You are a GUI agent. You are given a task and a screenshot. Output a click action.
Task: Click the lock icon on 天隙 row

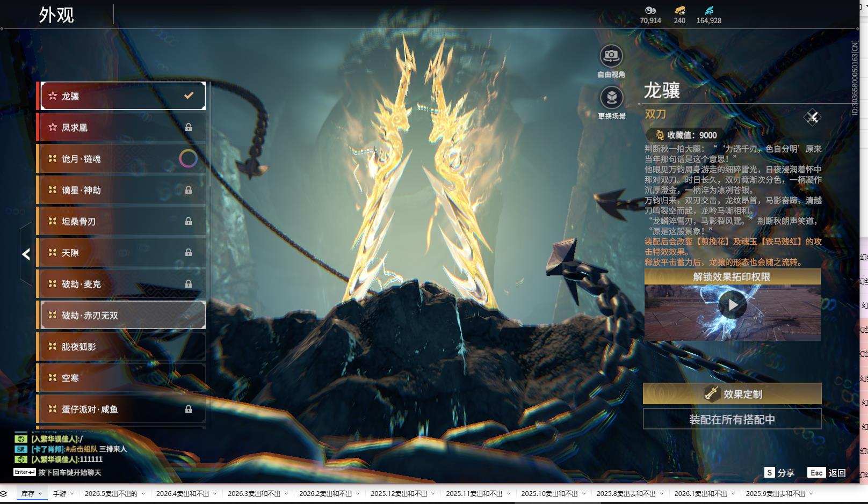pyautogui.click(x=189, y=252)
